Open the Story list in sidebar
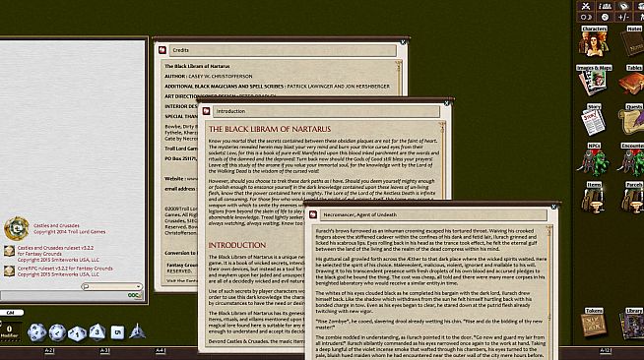The image size is (644, 360). pyautogui.click(x=594, y=120)
